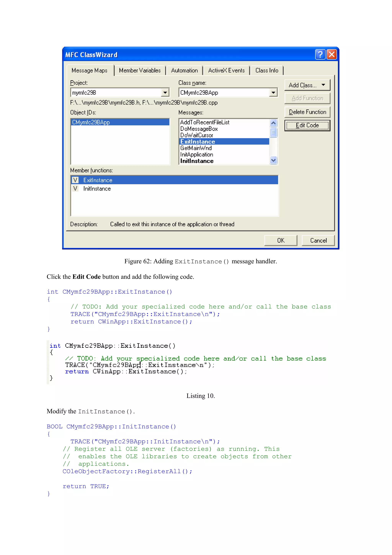Open the Automation tab
392x555 pixels.
coord(184,71)
